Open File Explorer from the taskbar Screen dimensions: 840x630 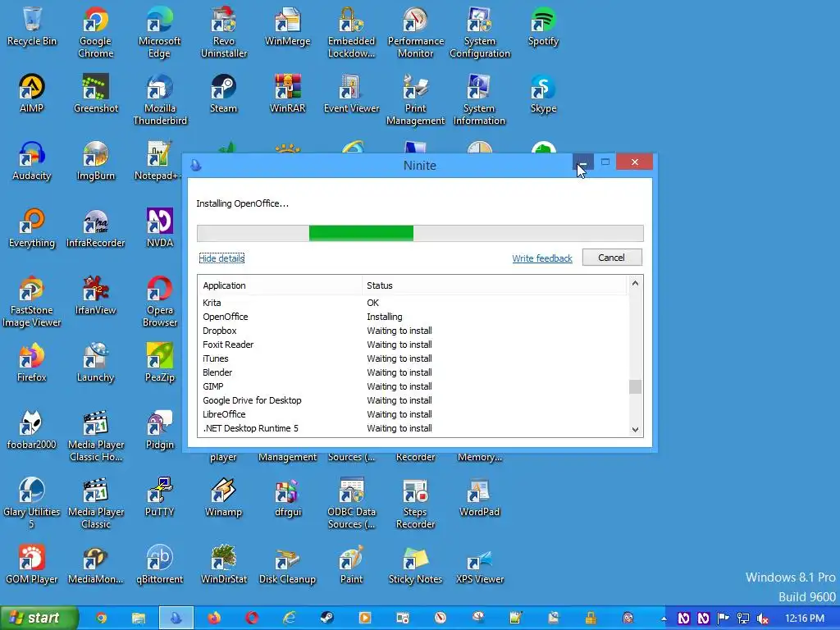coord(139,619)
